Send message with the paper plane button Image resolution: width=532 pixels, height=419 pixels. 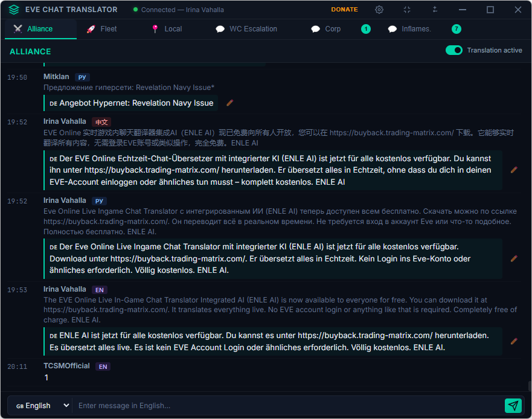coord(513,406)
